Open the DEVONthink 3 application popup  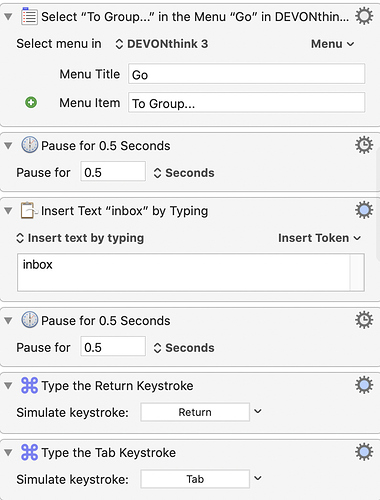point(162,44)
